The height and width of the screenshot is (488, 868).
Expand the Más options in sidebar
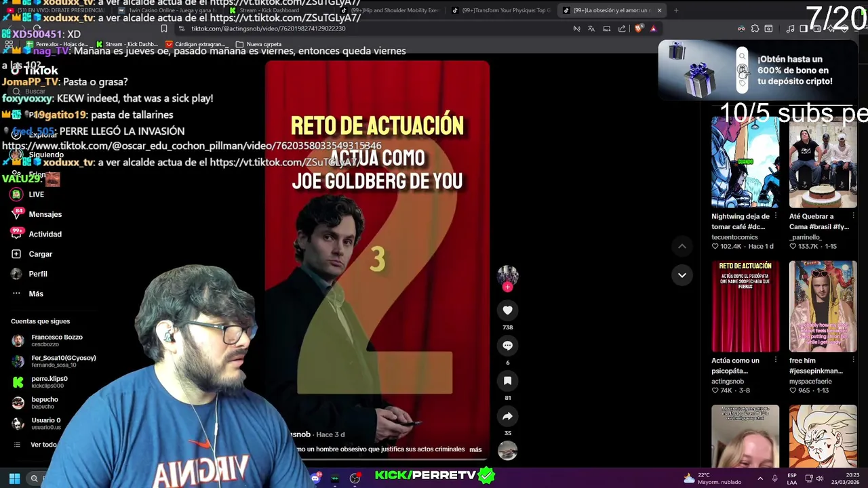[27, 293]
